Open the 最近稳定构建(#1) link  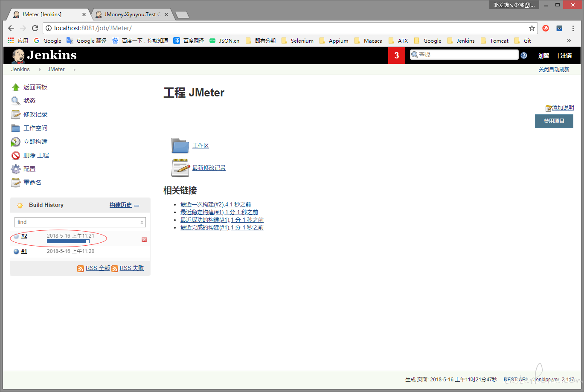[219, 212]
